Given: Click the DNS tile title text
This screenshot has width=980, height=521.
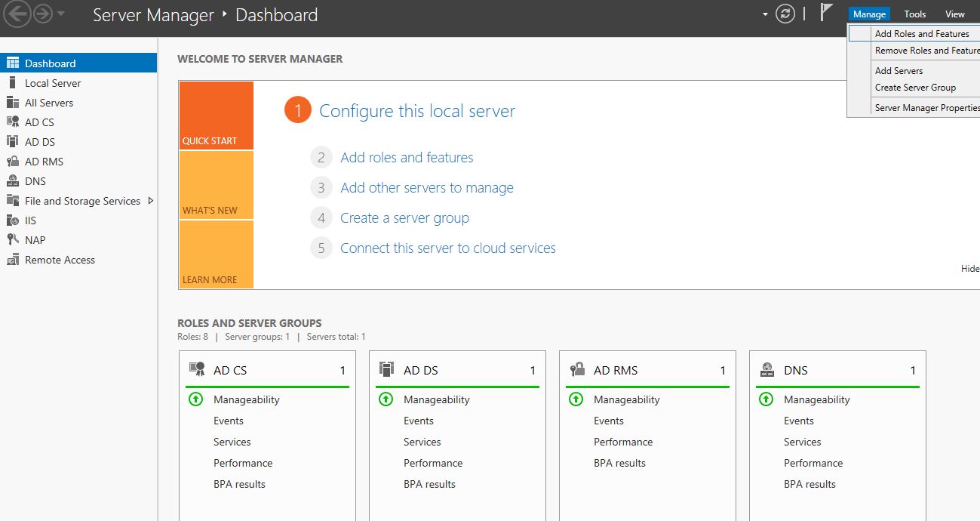Looking at the screenshot, I should 796,370.
